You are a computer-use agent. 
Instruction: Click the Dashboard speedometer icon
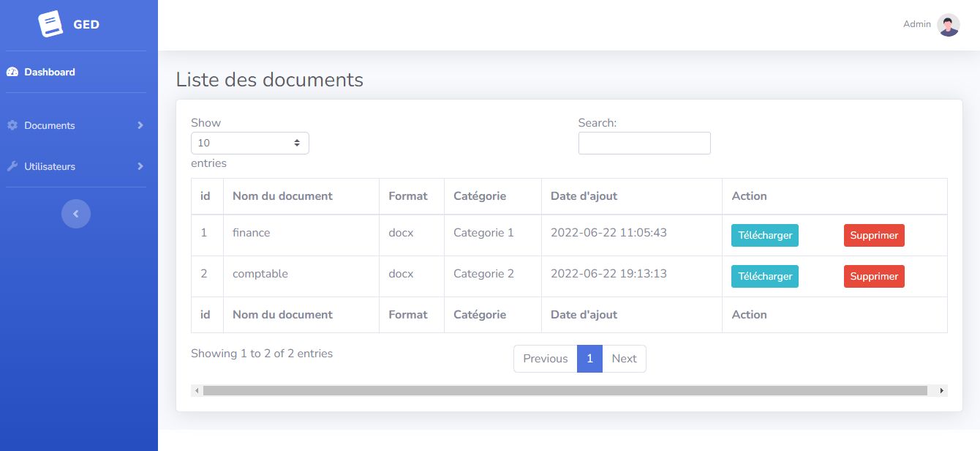coord(12,72)
